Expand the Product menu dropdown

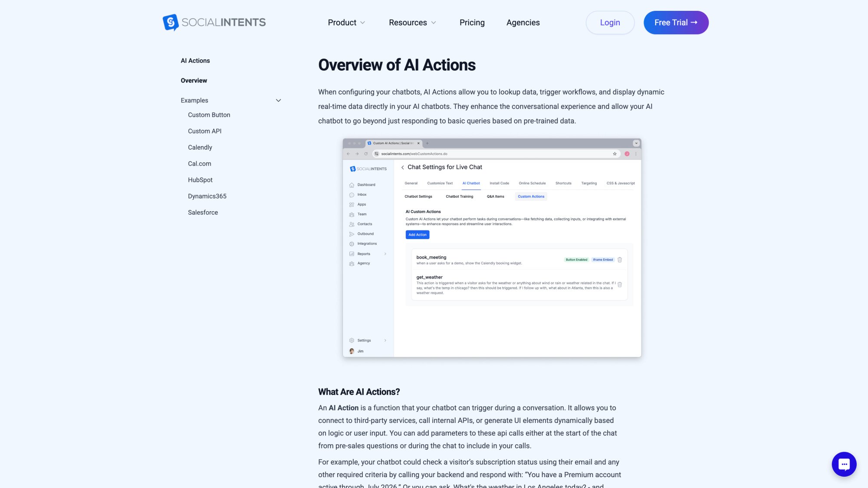[346, 22]
